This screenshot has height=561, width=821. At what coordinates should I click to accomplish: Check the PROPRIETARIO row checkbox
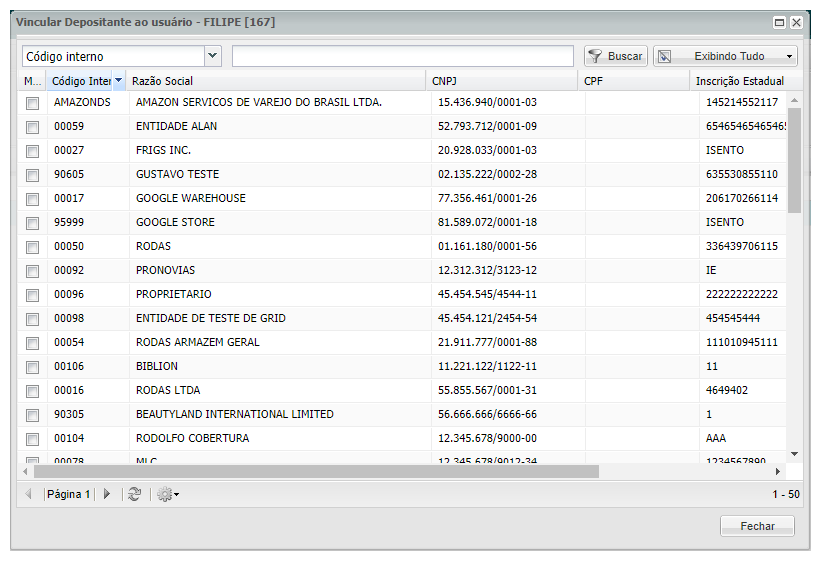[x=32, y=295]
